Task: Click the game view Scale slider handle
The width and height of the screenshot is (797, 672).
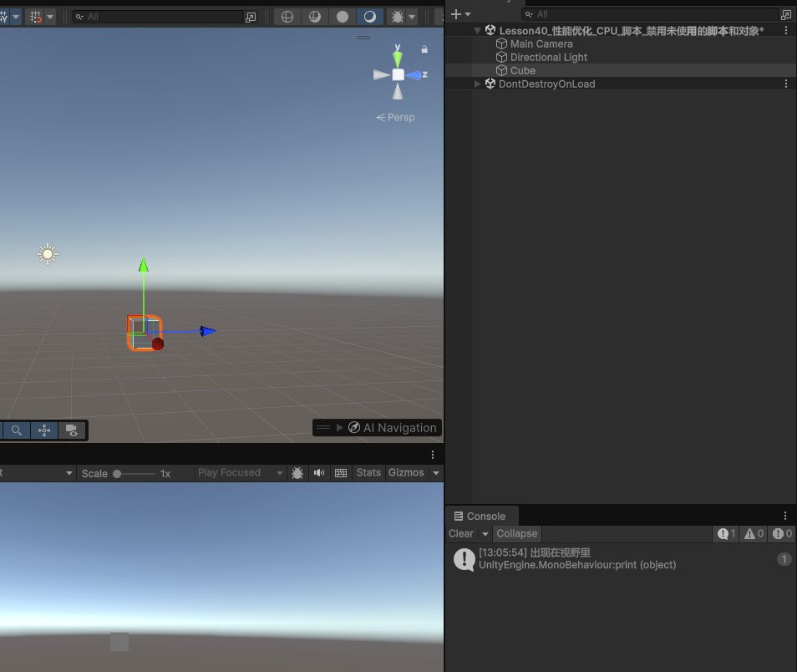Action: [x=117, y=474]
